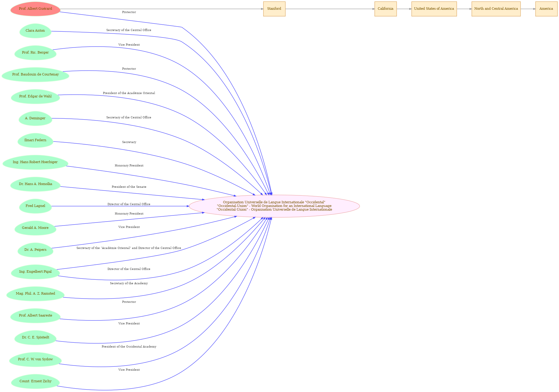Image resolution: width=559 pixels, height=392 pixels.
Task: Click 'Vice President' label from Ric. Berger
Action: (129, 45)
